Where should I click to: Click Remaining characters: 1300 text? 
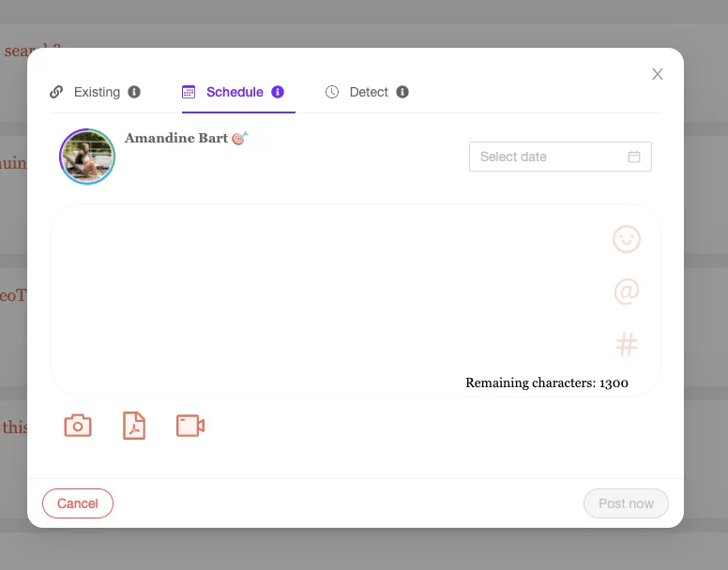tap(547, 382)
